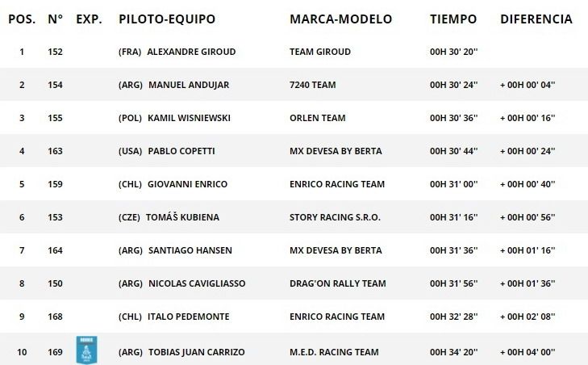Viewport: 588px width, 365px height.
Task: Open Pablo Copetti's row
Action: coord(181,151)
